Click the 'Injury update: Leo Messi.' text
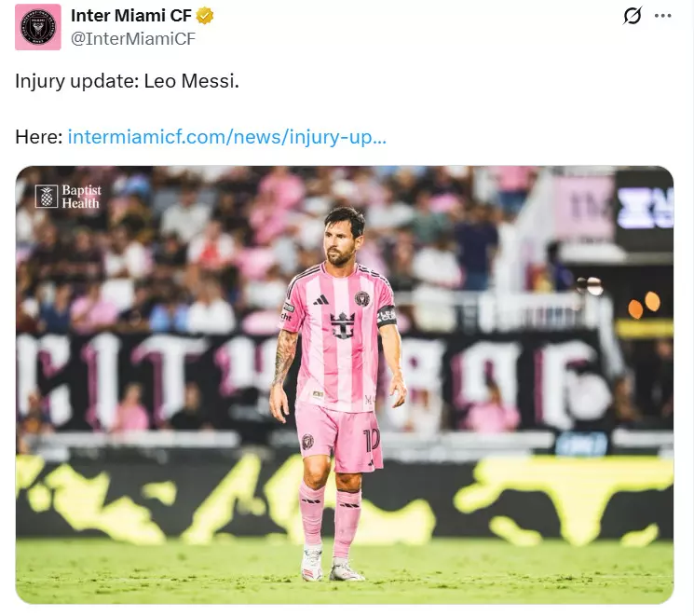694x616 pixels. coord(127,81)
